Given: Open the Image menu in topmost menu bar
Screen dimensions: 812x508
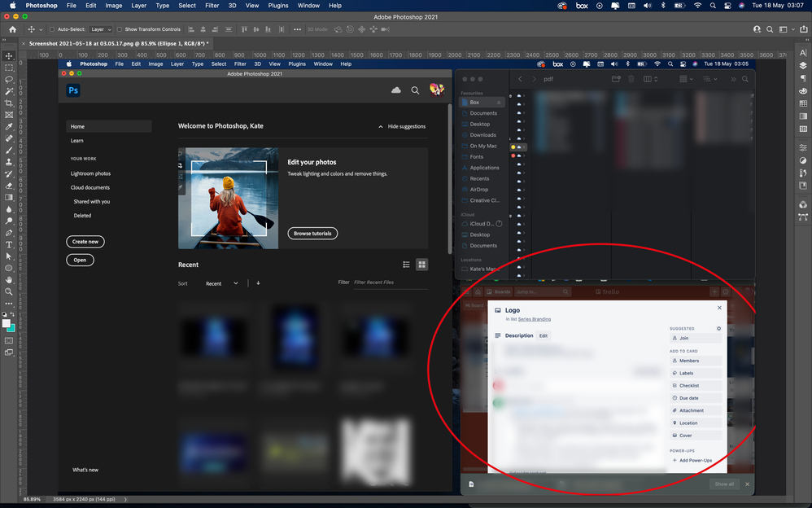Looking at the screenshot, I should coord(114,6).
